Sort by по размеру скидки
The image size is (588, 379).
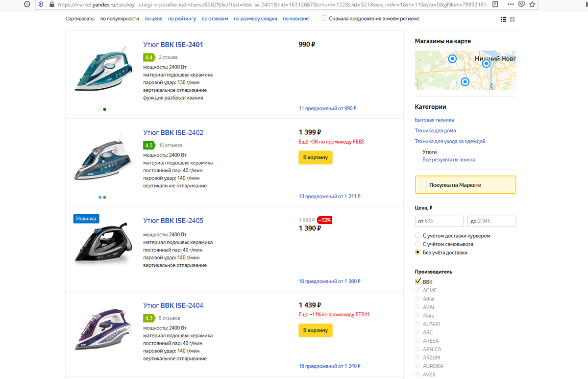(x=255, y=19)
